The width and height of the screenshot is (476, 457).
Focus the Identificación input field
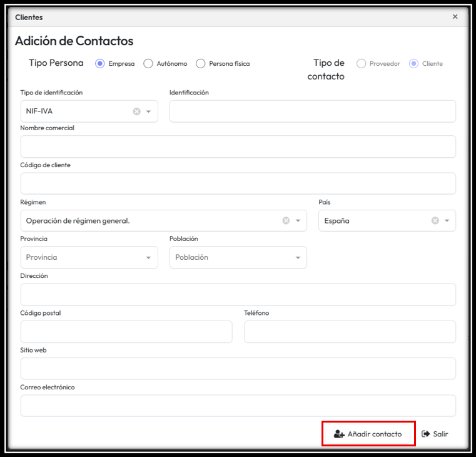point(312,111)
